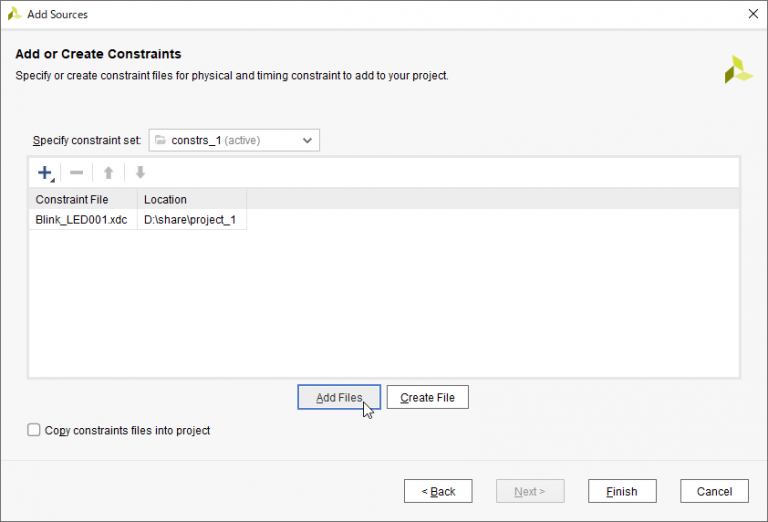Screen dimensions: 768x522
Task: Open the constraint set dropdown
Action: coord(234,140)
